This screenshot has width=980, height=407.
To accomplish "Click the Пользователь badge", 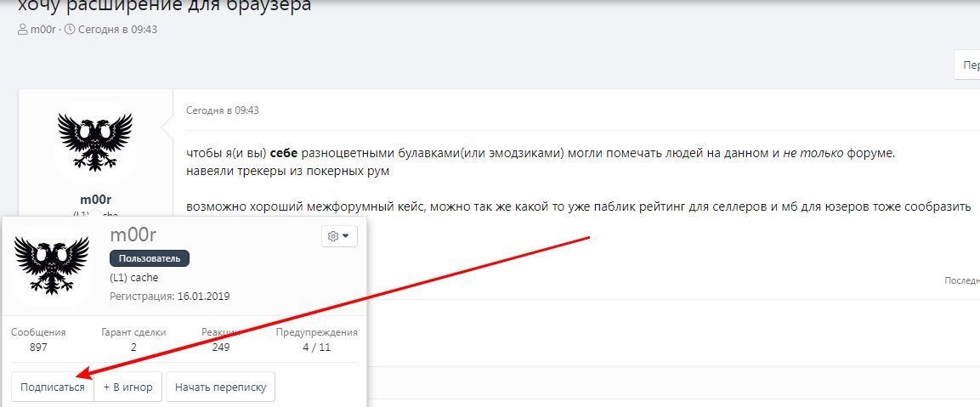I will [x=150, y=258].
